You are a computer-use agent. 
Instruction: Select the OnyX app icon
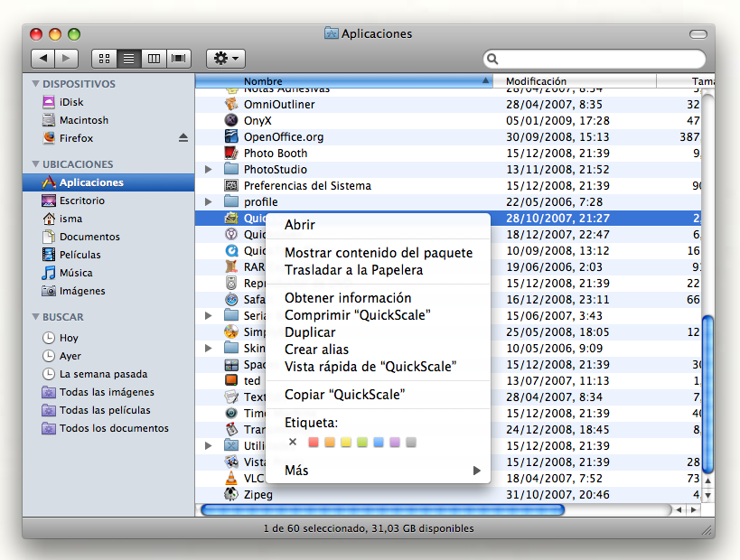(x=231, y=120)
